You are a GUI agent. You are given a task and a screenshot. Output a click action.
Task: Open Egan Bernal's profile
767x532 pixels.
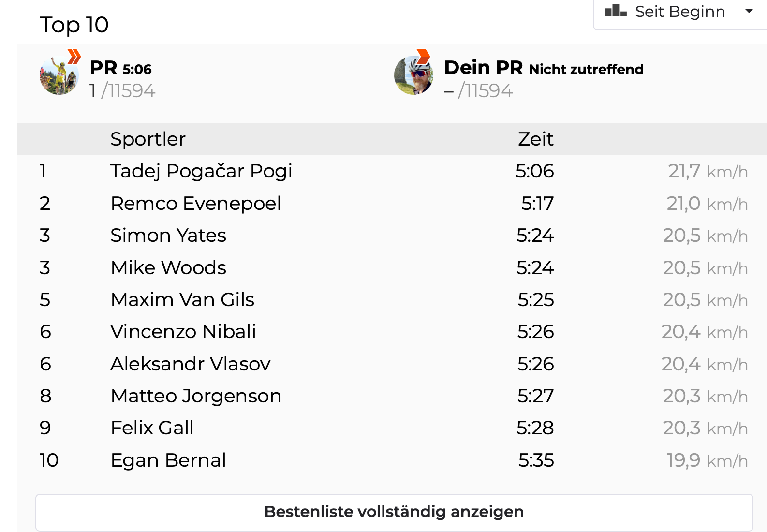(x=168, y=460)
